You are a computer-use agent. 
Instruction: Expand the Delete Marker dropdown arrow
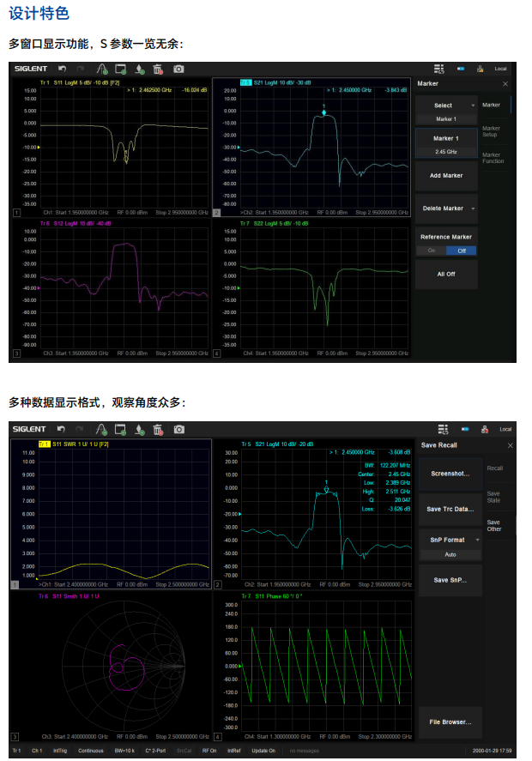tap(472, 208)
